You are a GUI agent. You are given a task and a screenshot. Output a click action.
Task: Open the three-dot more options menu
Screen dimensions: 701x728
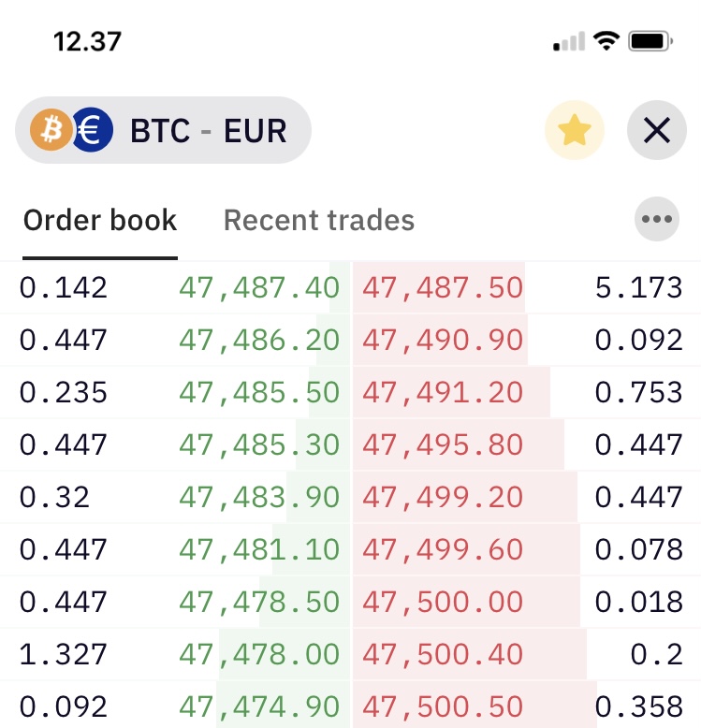click(x=657, y=219)
